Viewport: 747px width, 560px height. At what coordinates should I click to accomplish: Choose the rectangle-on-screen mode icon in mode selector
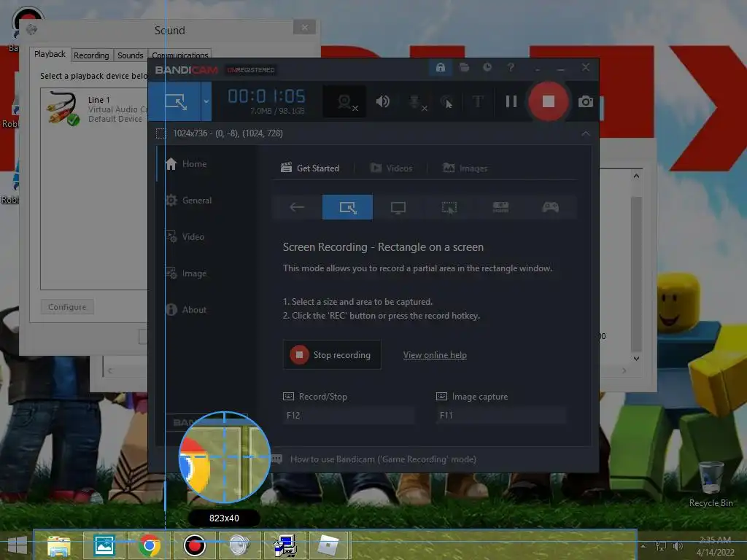coord(348,207)
